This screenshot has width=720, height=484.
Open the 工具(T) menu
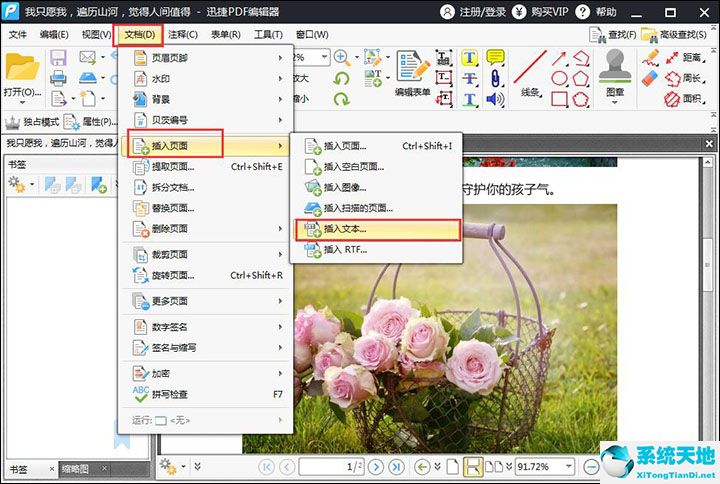coord(268,35)
